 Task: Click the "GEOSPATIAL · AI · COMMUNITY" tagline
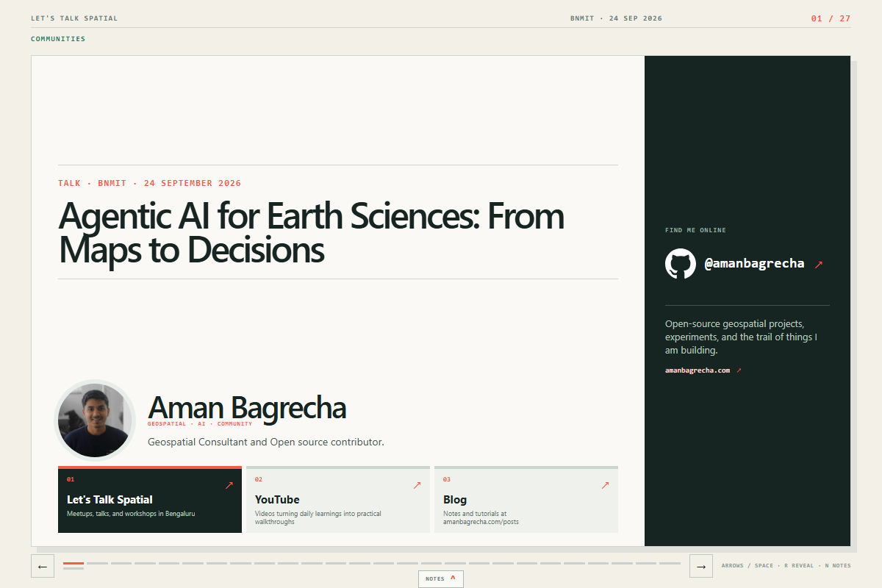point(200,424)
